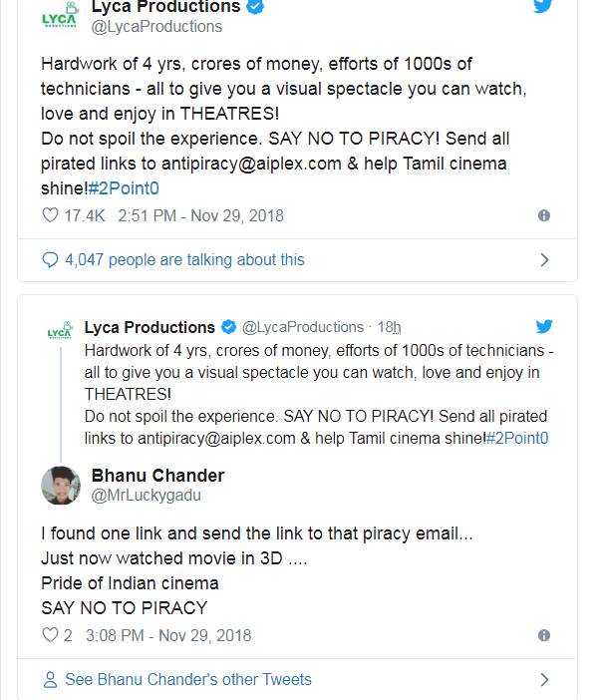Viewport: 605px width, 700px height.
Task: Click the Twitter bird icon in the first tweet
Action: click(x=543, y=6)
